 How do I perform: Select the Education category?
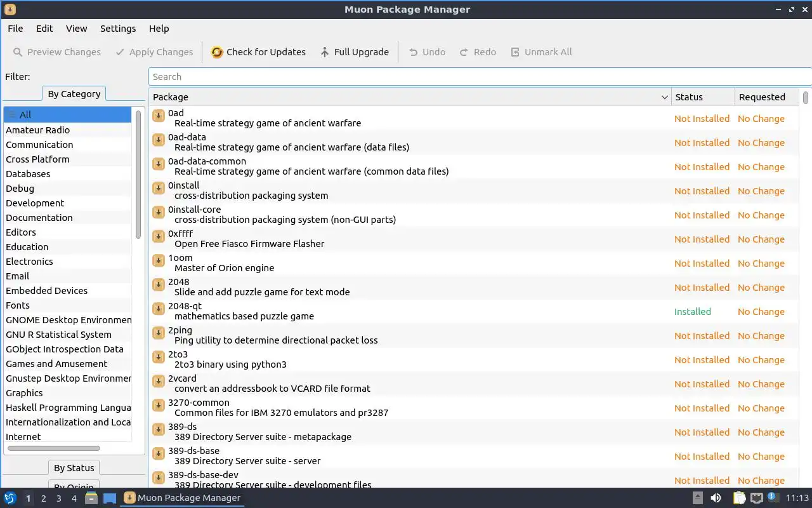point(67,247)
